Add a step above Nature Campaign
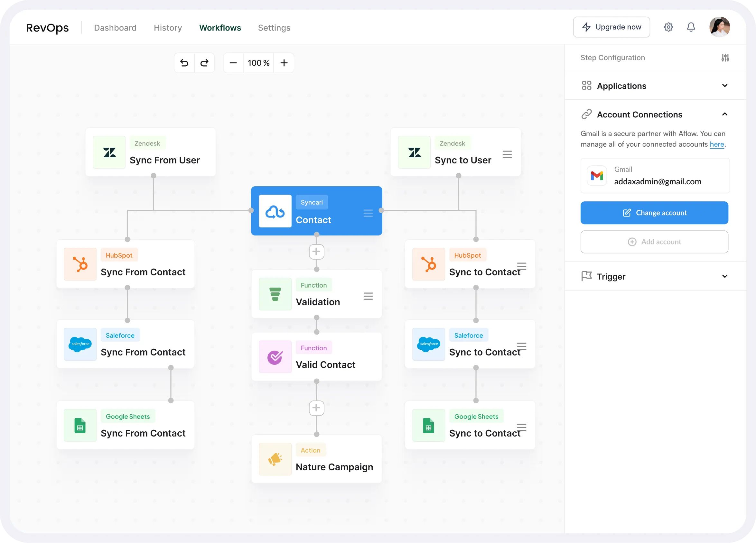 click(316, 408)
